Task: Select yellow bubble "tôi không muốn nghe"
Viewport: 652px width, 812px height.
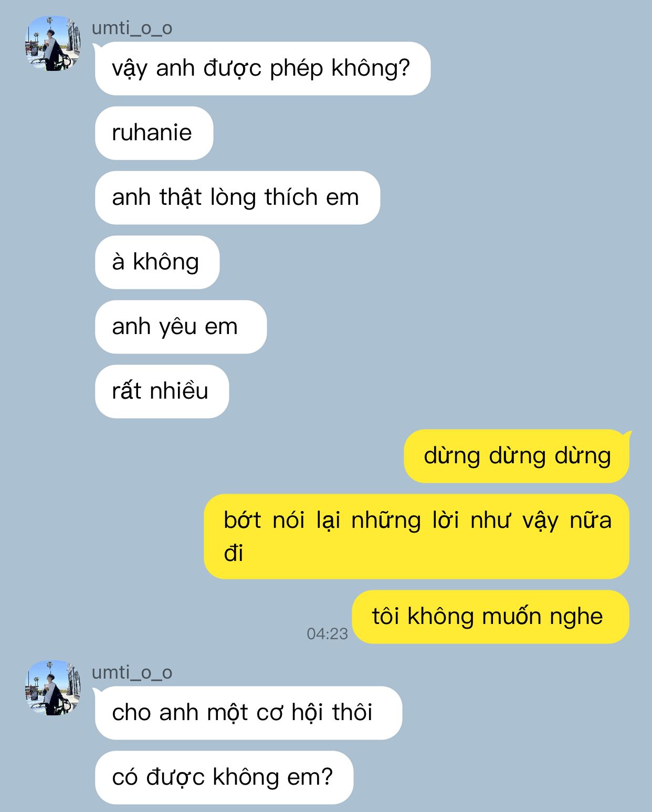Action: pos(490,617)
